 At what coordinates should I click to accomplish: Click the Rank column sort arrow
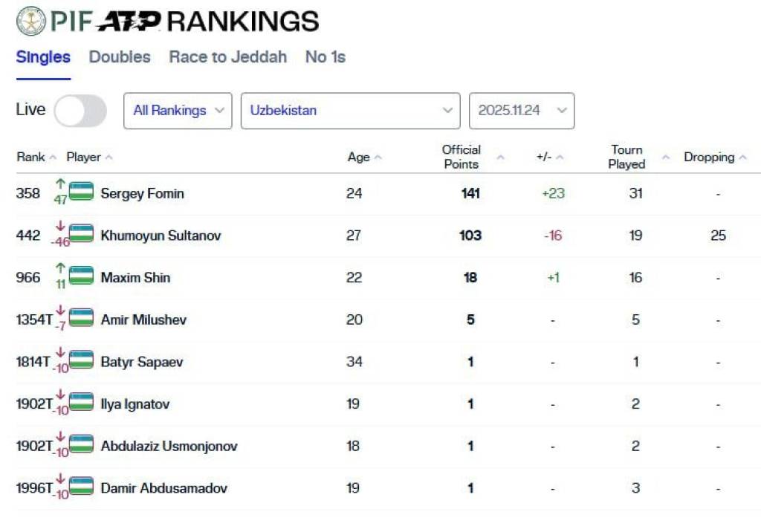tap(53, 158)
